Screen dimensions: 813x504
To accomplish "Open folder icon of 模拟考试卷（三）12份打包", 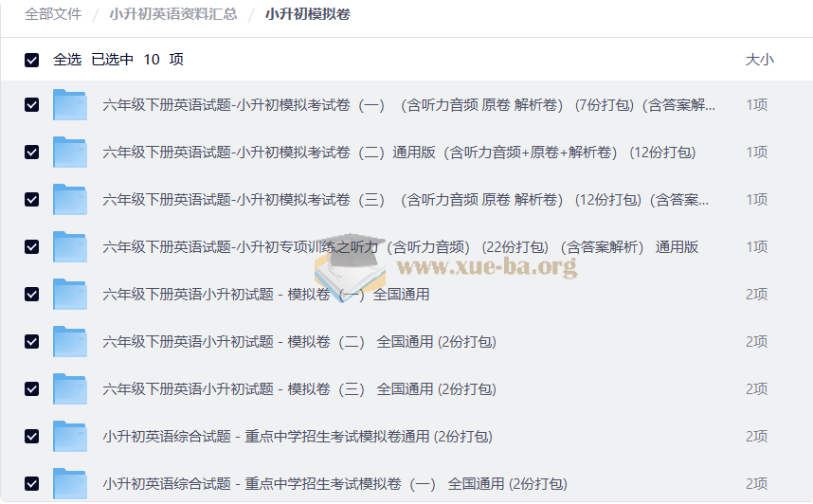I will [69, 200].
